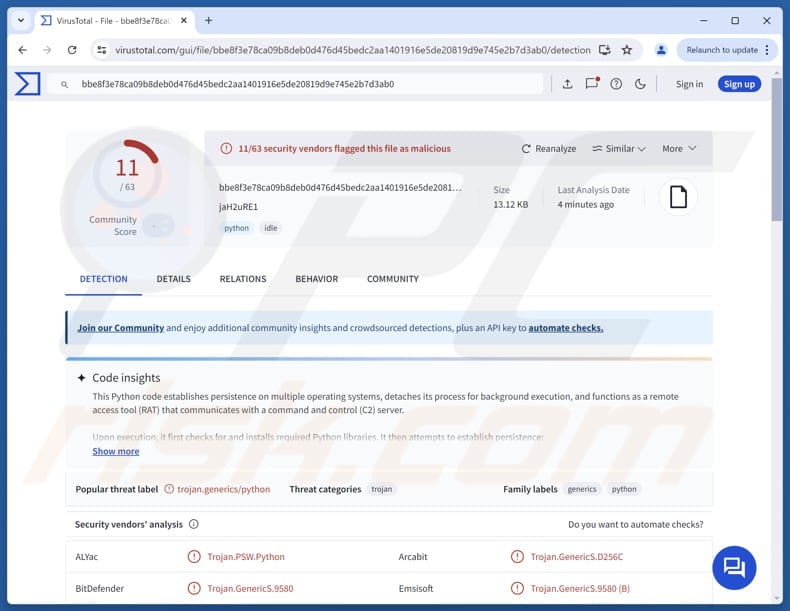
Task: Click Do you want to automate checks?
Action: tap(636, 524)
